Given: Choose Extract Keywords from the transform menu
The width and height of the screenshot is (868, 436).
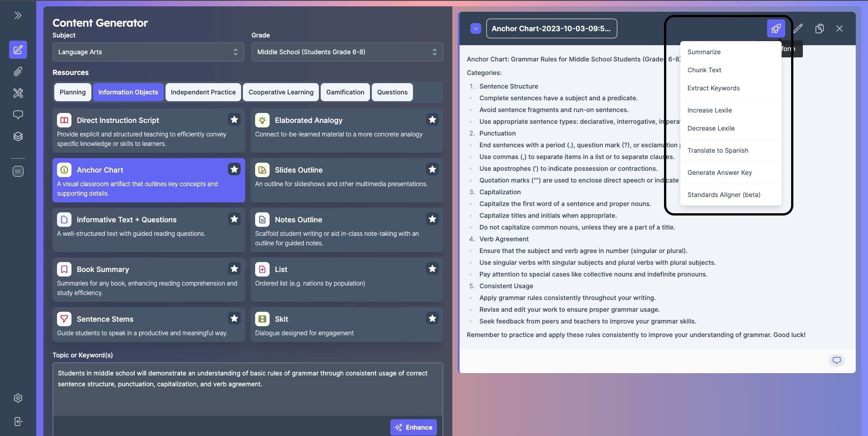Looking at the screenshot, I should click(730, 88).
